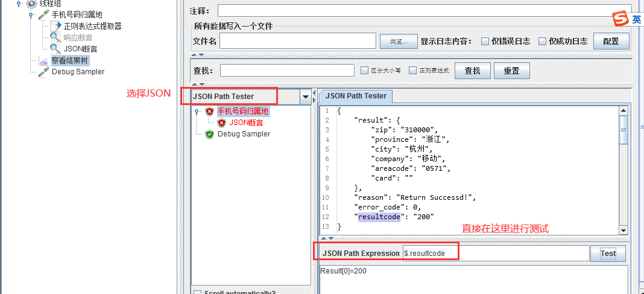
Task: Select 察看结果树 tree node
Action: pos(70,60)
